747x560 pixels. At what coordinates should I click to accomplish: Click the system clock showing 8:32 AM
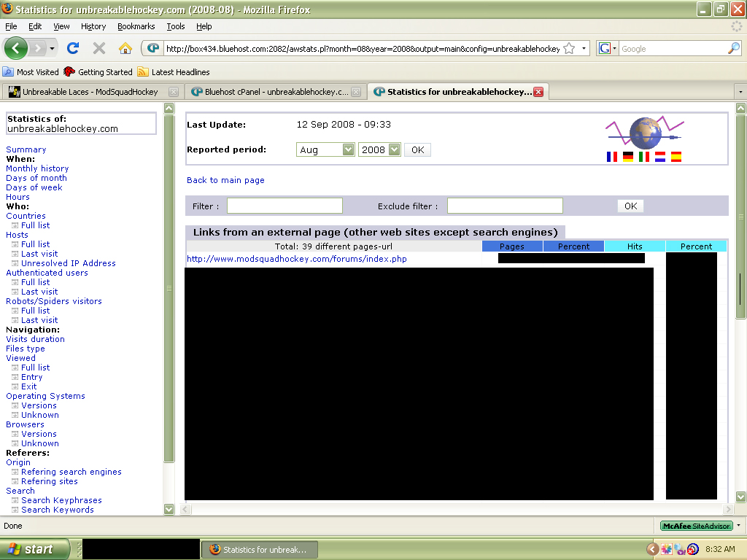[720, 549]
